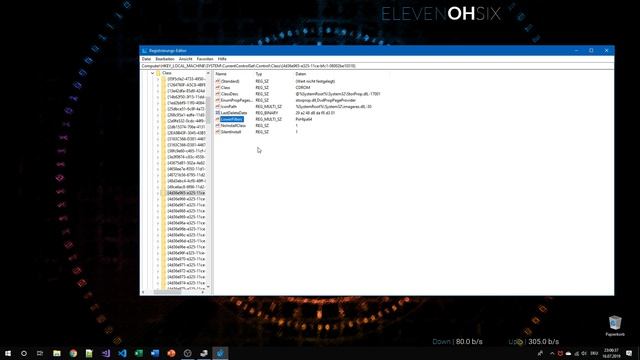Click the string icon beside Class value

[x=218, y=87]
